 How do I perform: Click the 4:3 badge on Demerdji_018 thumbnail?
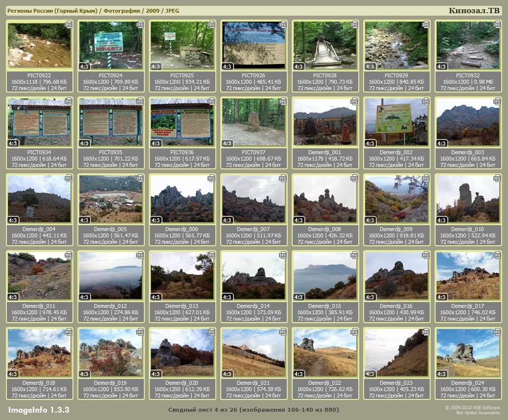[13, 374]
